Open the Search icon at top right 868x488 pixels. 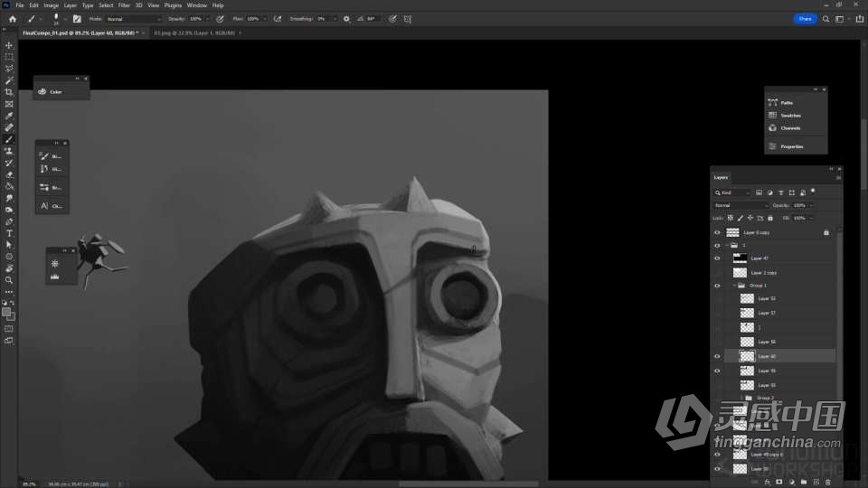click(826, 19)
